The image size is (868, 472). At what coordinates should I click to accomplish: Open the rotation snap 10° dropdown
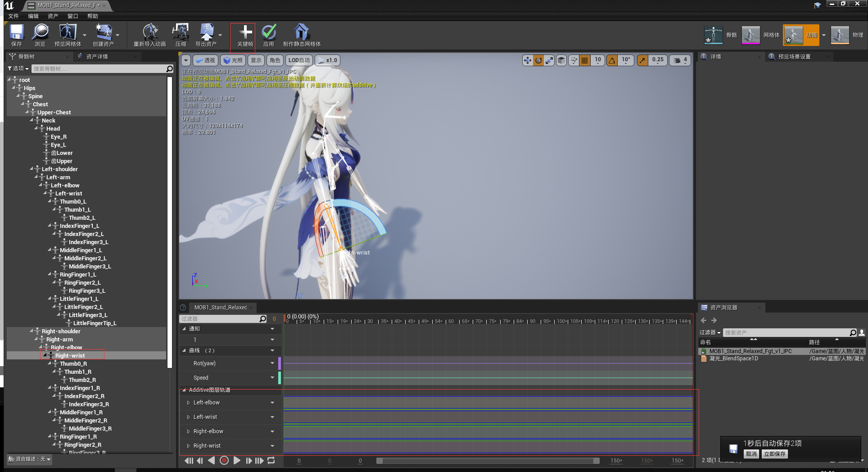626,60
